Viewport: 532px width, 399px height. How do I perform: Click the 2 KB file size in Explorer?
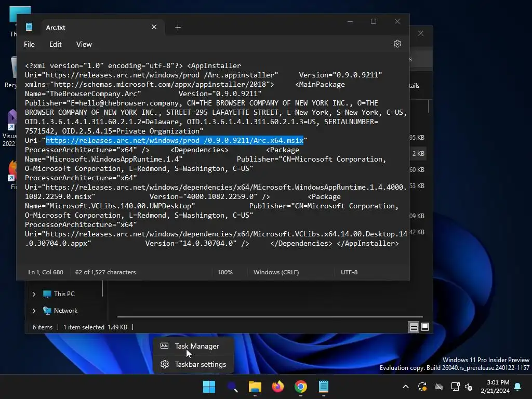pos(418,154)
